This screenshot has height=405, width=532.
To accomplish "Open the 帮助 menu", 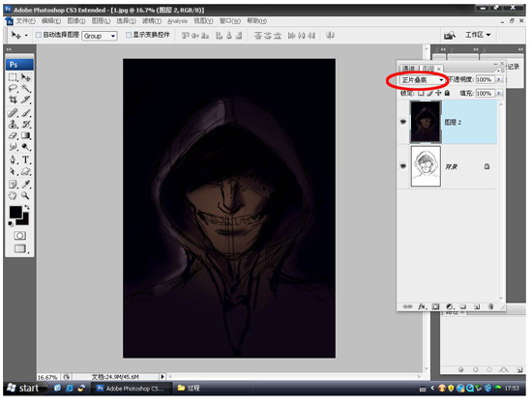I will point(256,21).
